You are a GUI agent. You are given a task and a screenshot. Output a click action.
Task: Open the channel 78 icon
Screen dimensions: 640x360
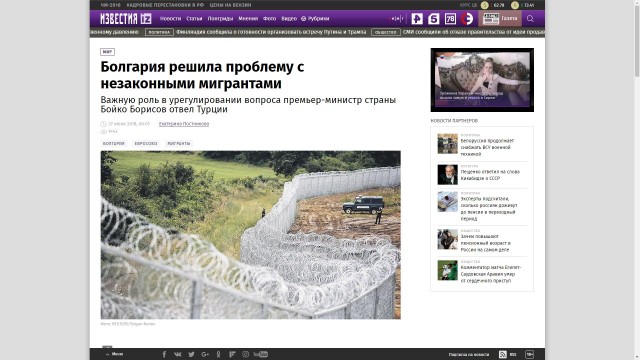pyautogui.click(x=450, y=18)
